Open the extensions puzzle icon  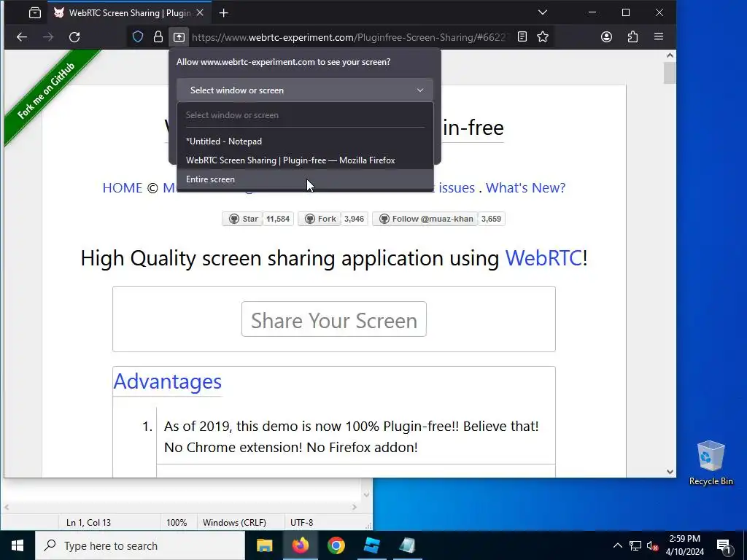(632, 36)
